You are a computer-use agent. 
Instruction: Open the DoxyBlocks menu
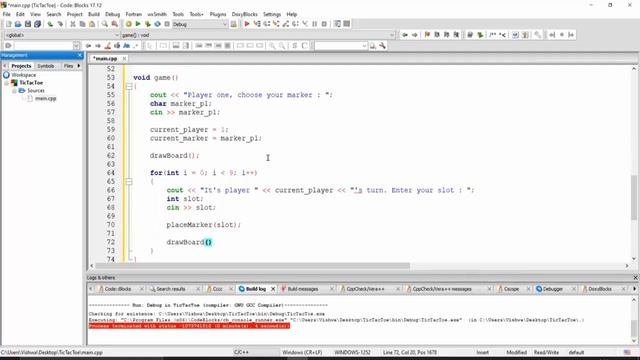click(244, 14)
